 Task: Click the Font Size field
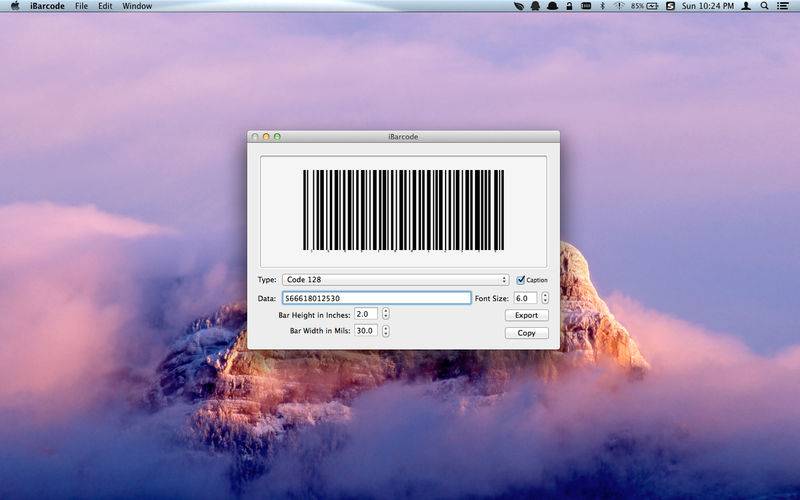pos(526,298)
